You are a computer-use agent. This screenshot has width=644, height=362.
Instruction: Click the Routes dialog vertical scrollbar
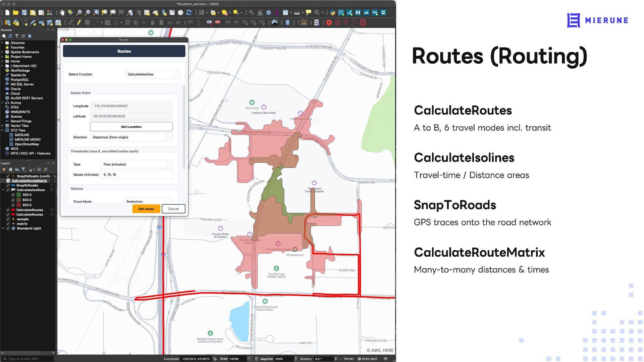click(184, 127)
